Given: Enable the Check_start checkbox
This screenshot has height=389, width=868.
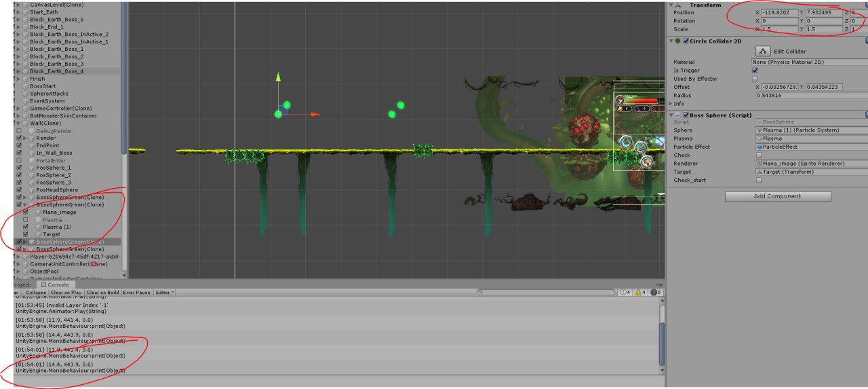Looking at the screenshot, I should pos(759,180).
